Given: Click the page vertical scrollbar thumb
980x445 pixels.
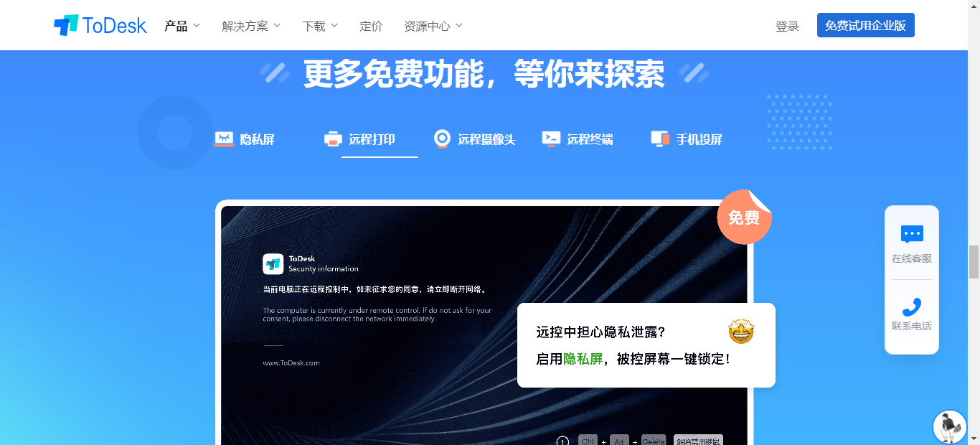Looking at the screenshot, I should point(974,261).
